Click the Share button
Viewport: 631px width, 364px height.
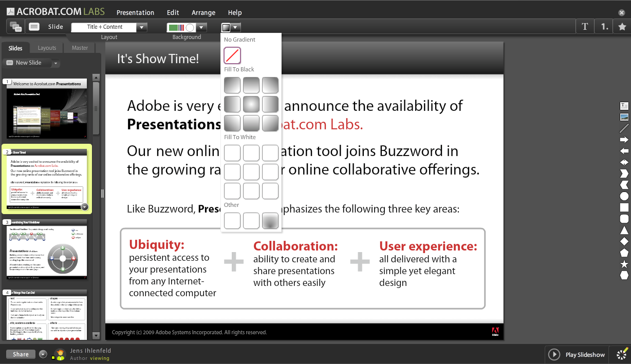20,354
